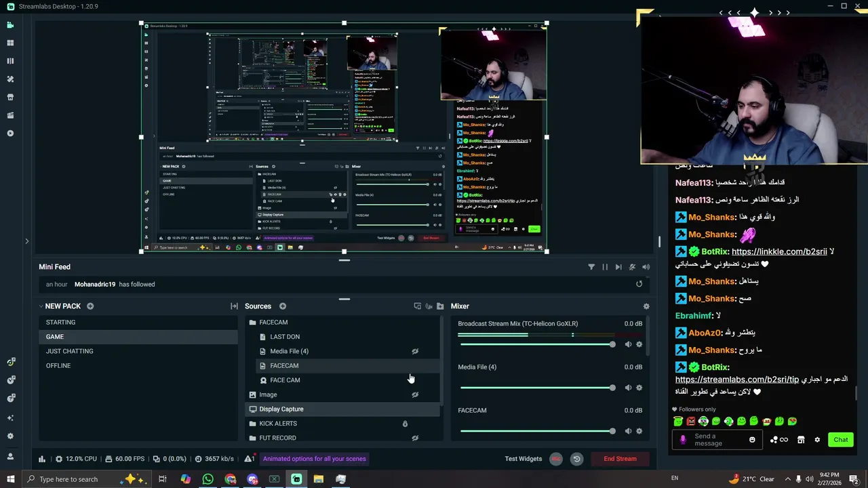Open performance stats bar-chart icon
The height and width of the screenshot is (488, 868).
pos(42,459)
